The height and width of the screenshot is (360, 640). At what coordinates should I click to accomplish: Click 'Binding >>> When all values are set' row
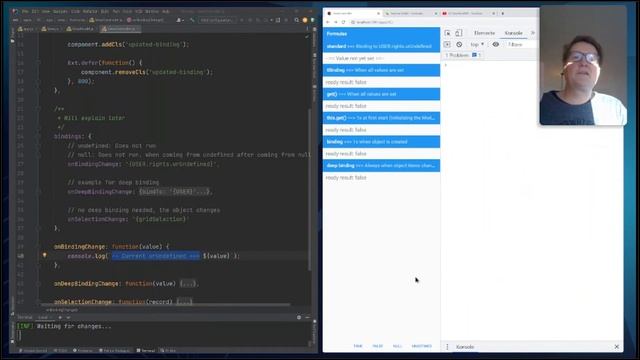(381, 70)
